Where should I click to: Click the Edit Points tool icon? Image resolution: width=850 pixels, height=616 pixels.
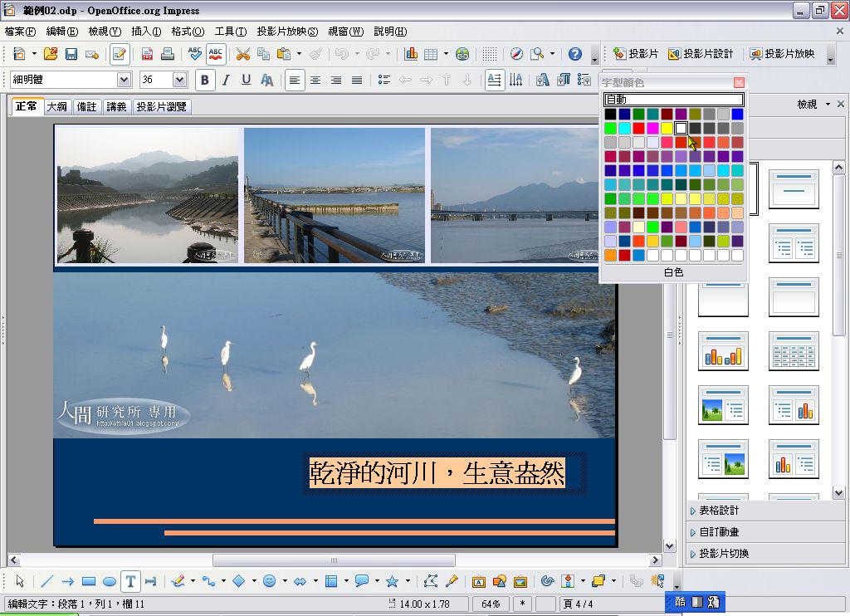point(431,581)
